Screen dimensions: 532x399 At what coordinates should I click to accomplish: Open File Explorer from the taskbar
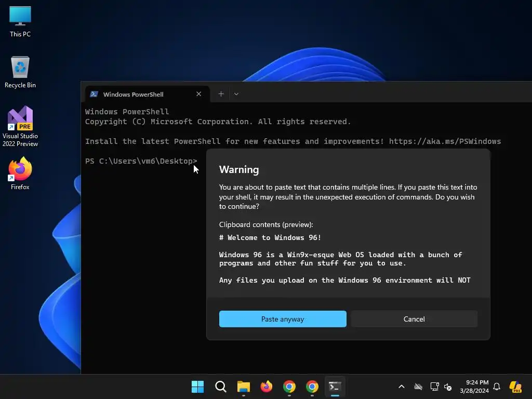[x=243, y=387]
